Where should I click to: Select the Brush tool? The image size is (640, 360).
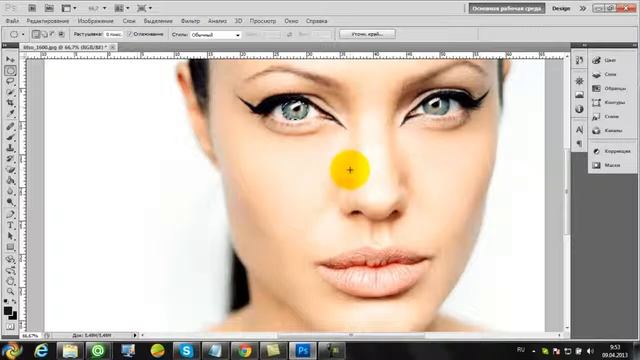pyautogui.click(x=10, y=137)
